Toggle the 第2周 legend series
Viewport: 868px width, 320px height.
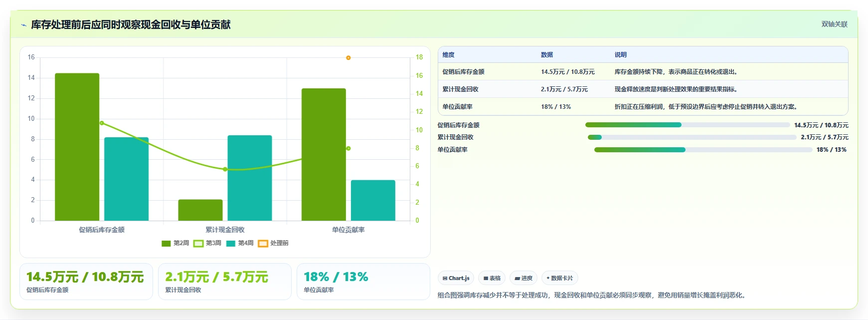point(175,243)
